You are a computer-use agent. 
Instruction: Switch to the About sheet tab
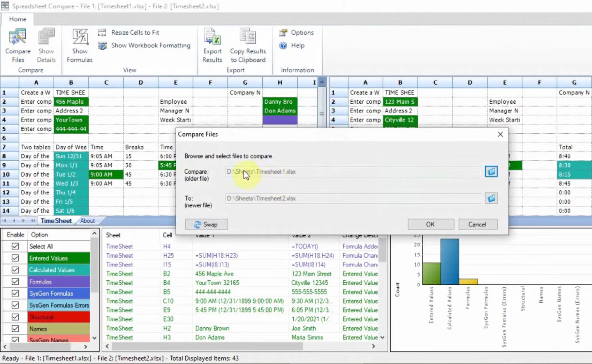point(87,221)
